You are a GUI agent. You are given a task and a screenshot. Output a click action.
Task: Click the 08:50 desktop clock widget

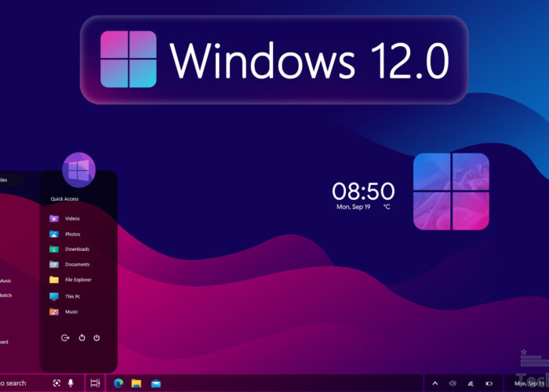(x=363, y=191)
